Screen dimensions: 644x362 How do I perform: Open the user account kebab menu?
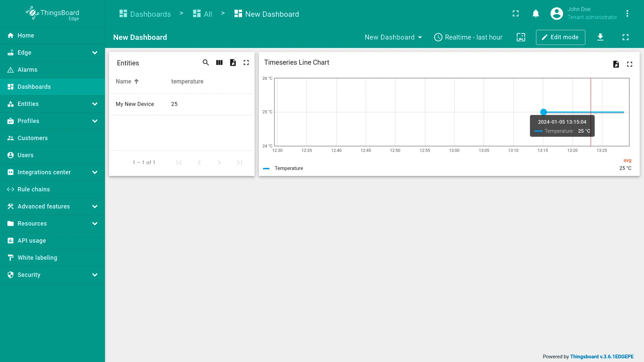[627, 14]
